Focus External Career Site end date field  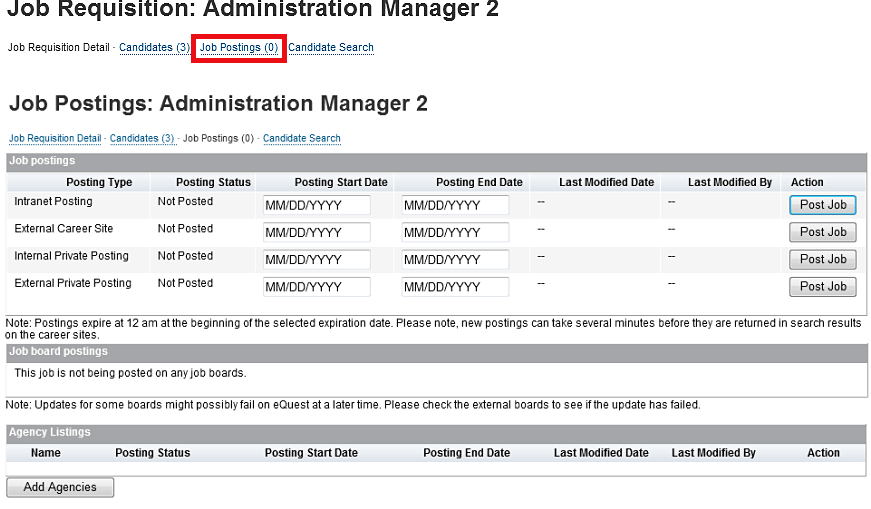click(455, 232)
